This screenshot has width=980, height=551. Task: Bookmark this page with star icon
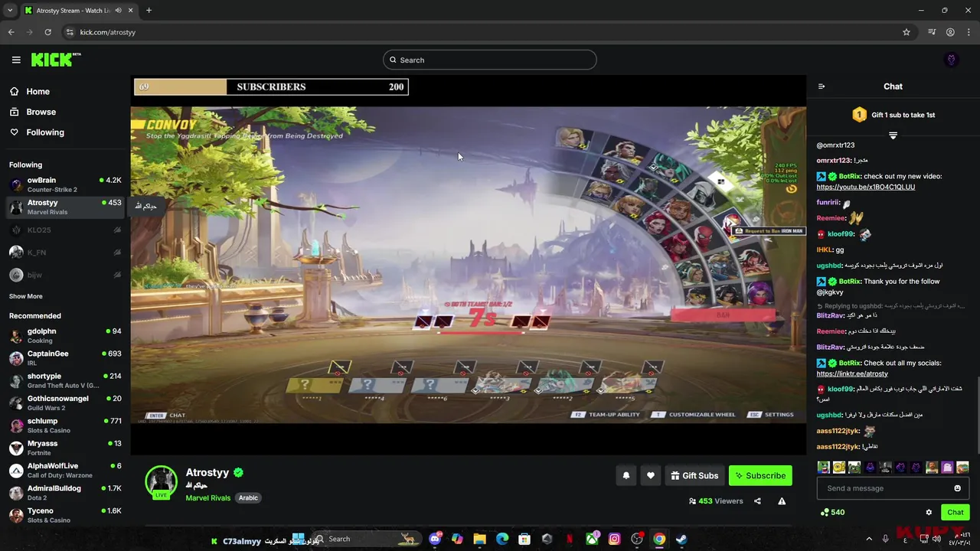tap(906, 32)
